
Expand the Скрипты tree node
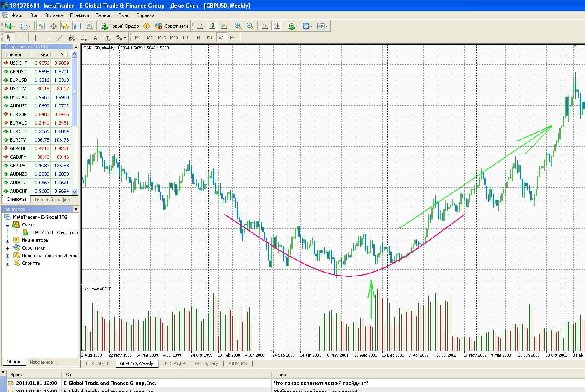pos(7,264)
